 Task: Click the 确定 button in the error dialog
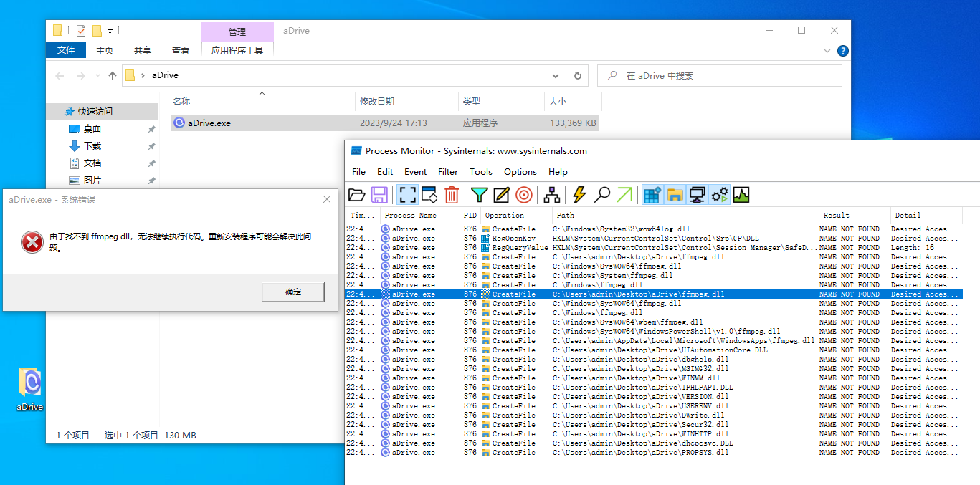pos(294,292)
